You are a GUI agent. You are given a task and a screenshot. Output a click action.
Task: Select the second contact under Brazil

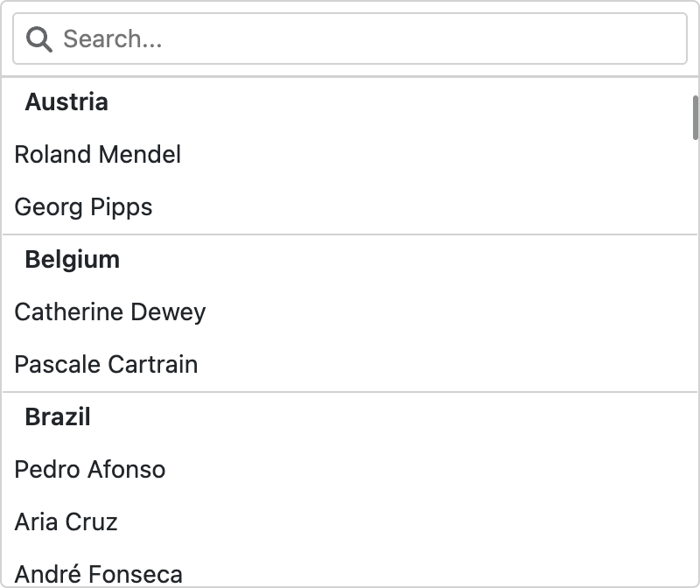66,522
